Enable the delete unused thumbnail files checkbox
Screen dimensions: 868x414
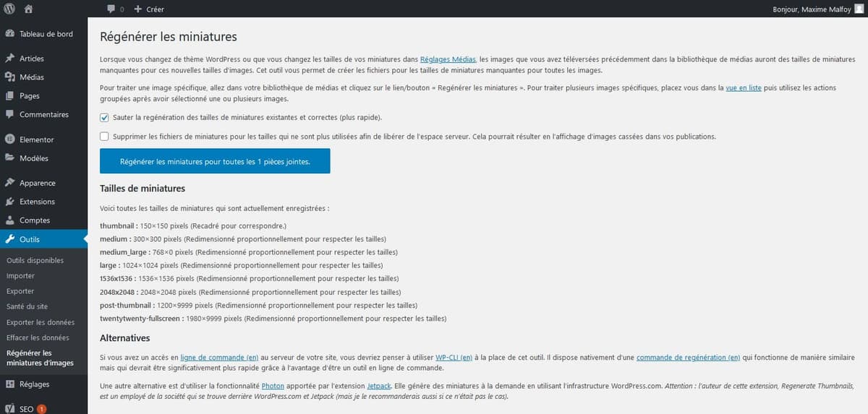click(105, 136)
